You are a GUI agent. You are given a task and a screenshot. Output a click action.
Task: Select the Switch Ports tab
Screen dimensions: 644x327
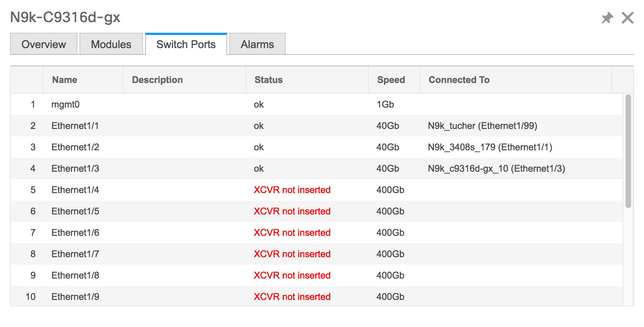click(186, 44)
